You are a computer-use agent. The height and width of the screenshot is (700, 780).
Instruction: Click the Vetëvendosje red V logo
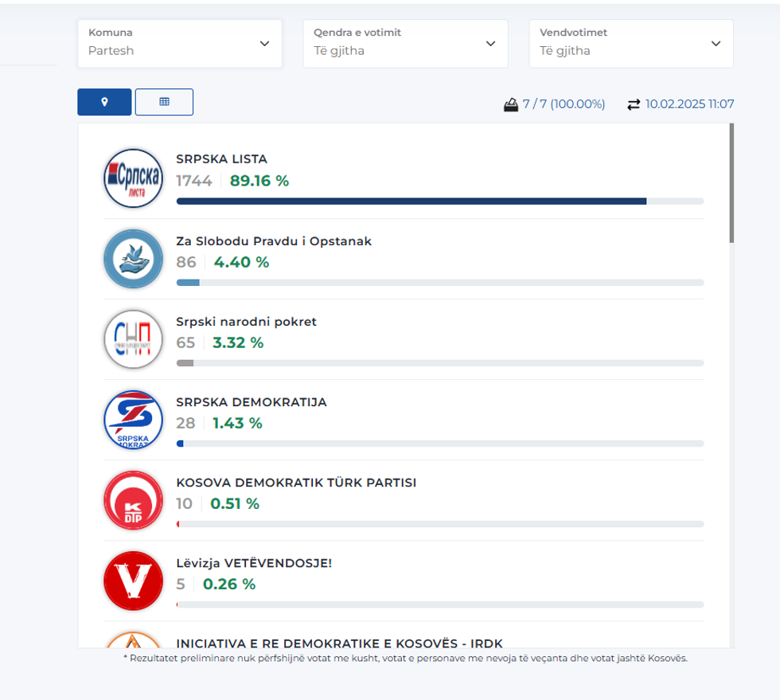click(133, 581)
